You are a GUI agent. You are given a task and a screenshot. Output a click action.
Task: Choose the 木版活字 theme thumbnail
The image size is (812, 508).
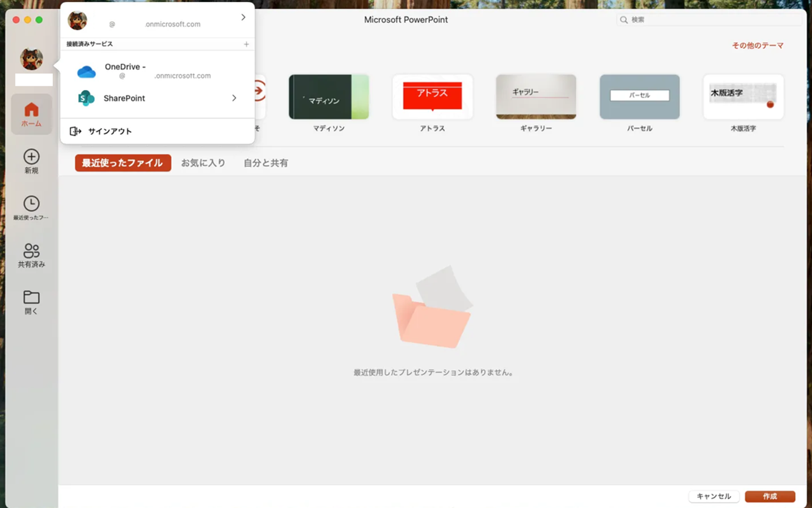(x=743, y=97)
